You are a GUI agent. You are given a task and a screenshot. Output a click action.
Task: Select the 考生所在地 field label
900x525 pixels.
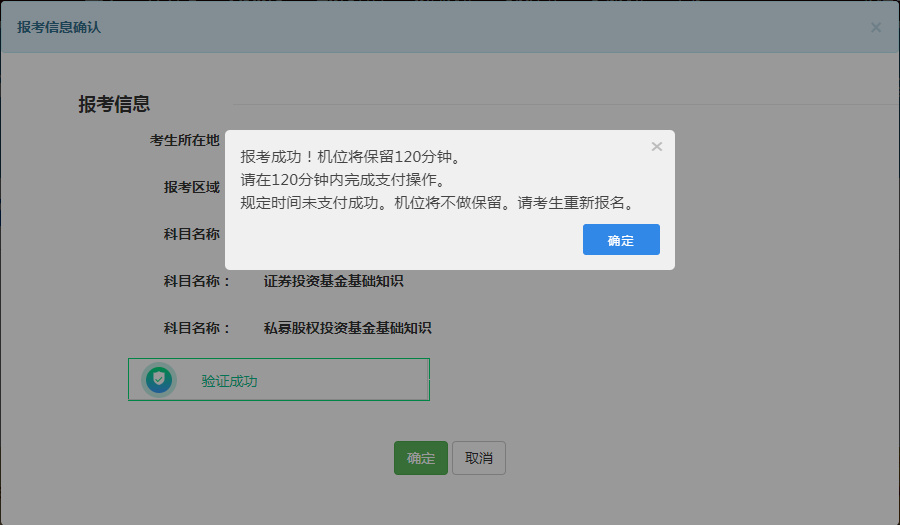click(x=185, y=140)
